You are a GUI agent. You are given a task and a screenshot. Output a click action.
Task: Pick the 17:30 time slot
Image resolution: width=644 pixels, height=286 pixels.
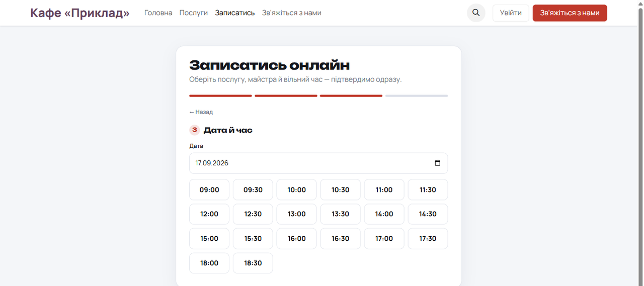(428, 239)
